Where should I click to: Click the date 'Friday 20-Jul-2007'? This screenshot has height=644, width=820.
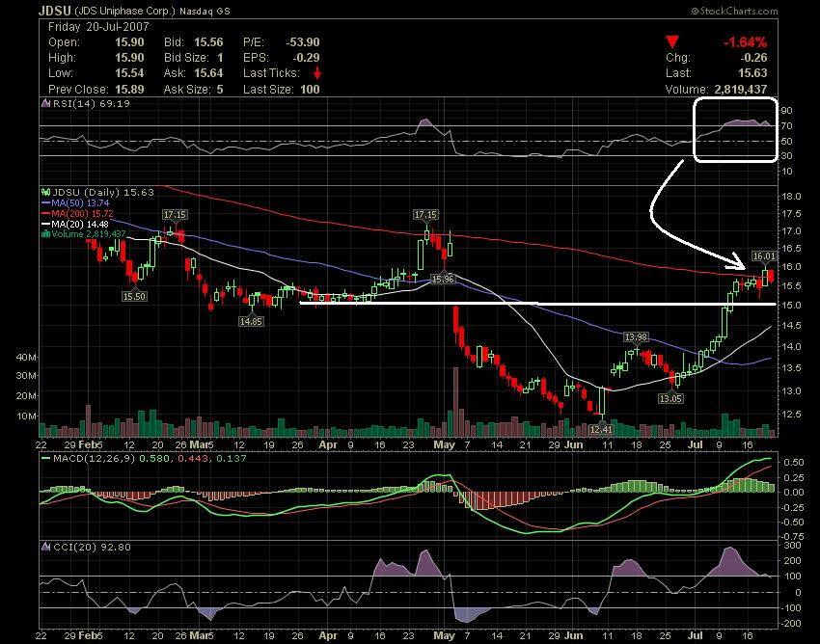point(98,27)
